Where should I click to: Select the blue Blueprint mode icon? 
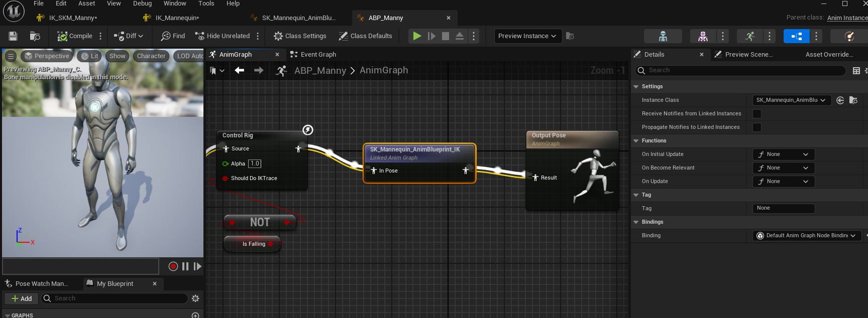coord(797,36)
